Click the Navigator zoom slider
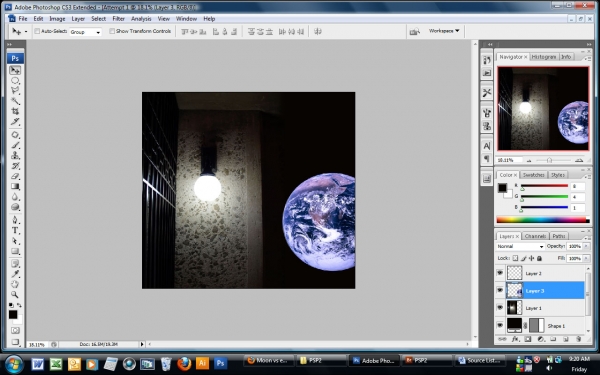Image resolution: width=600 pixels, height=375 pixels. [550, 160]
